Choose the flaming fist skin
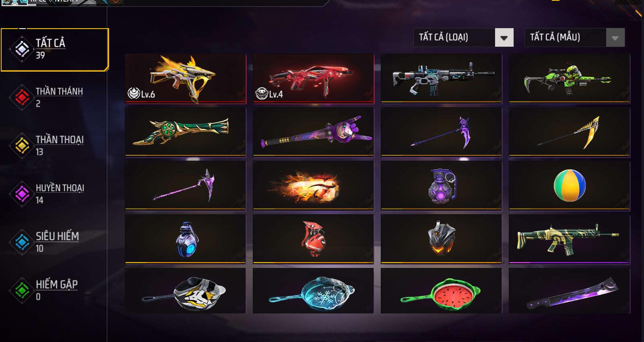Screen dimensions: 644x342 313,185
